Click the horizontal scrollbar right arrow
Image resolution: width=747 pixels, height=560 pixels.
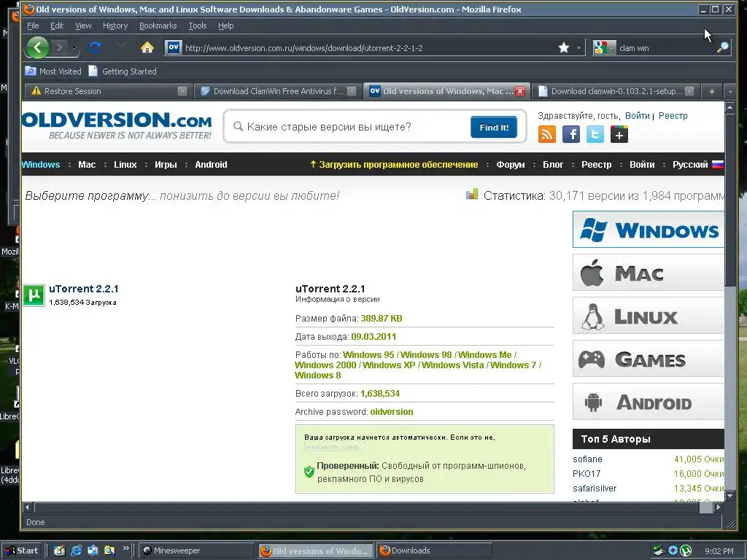pos(719,507)
